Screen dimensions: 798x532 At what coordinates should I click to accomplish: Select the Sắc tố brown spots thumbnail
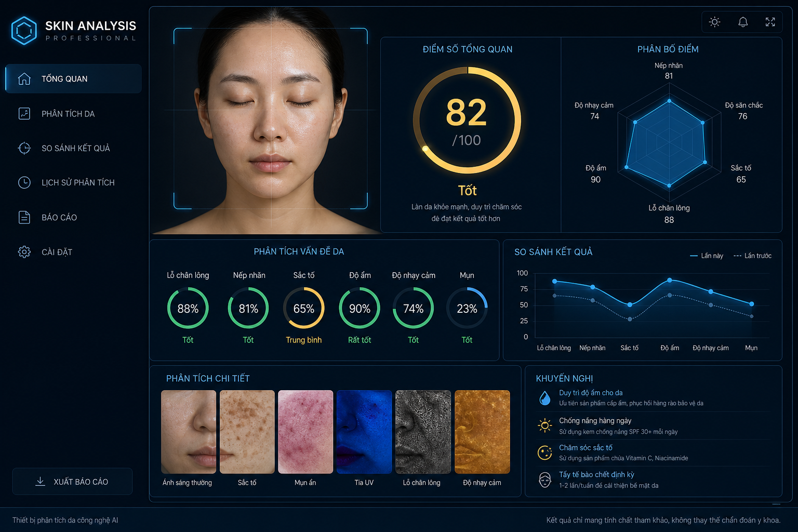pyautogui.click(x=247, y=432)
